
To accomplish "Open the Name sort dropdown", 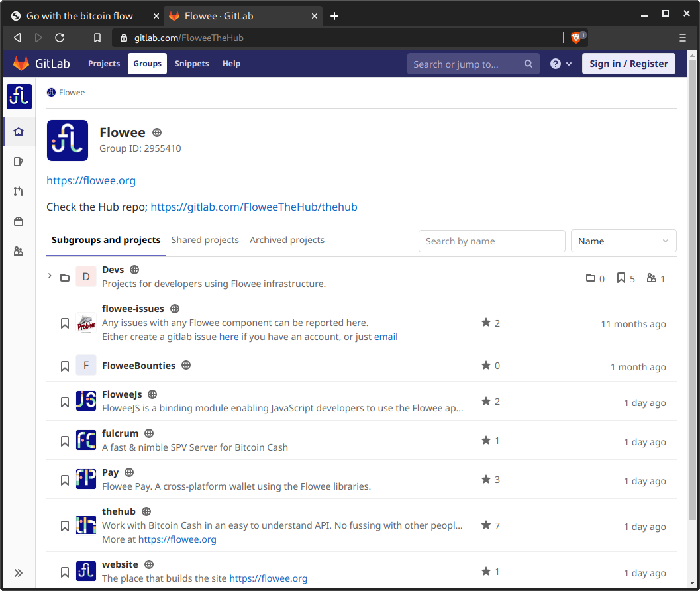I will (623, 241).
